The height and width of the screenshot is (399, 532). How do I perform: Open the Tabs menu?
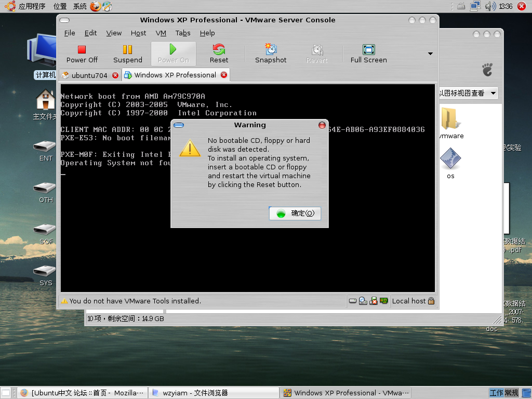click(x=183, y=33)
